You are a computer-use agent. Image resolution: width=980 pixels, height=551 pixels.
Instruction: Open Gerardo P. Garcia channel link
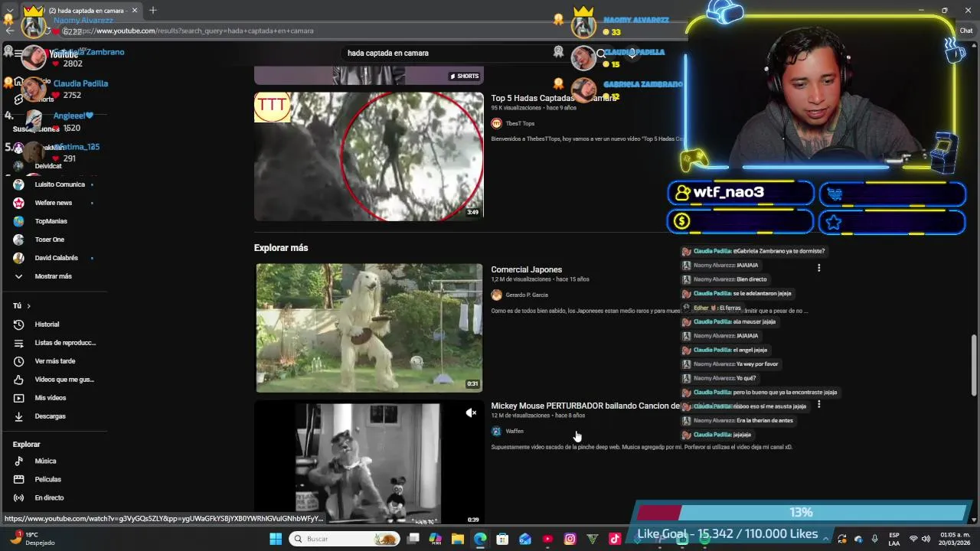527,295
